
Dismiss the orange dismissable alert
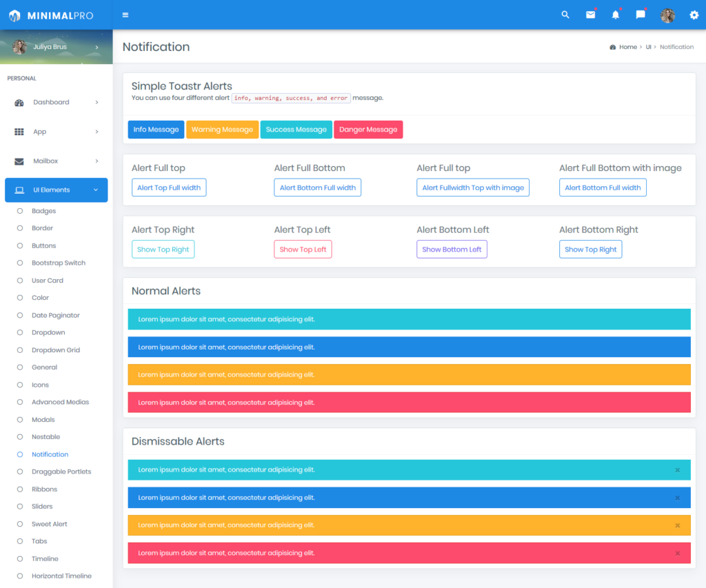pyautogui.click(x=677, y=525)
